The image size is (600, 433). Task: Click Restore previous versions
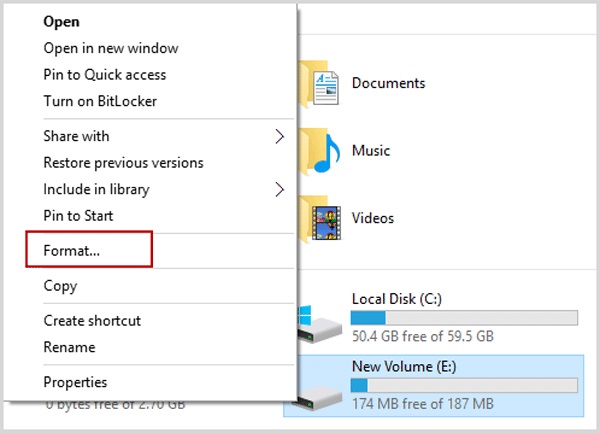pos(123,162)
